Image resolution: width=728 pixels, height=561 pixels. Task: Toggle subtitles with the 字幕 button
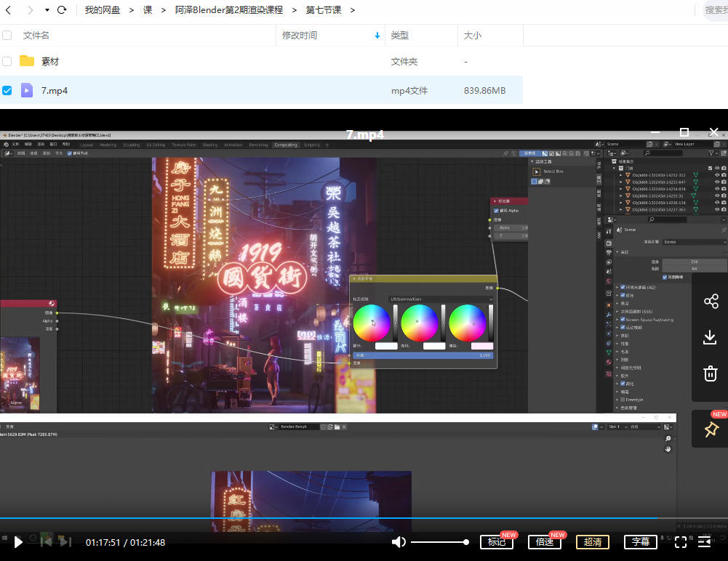click(x=640, y=542)
